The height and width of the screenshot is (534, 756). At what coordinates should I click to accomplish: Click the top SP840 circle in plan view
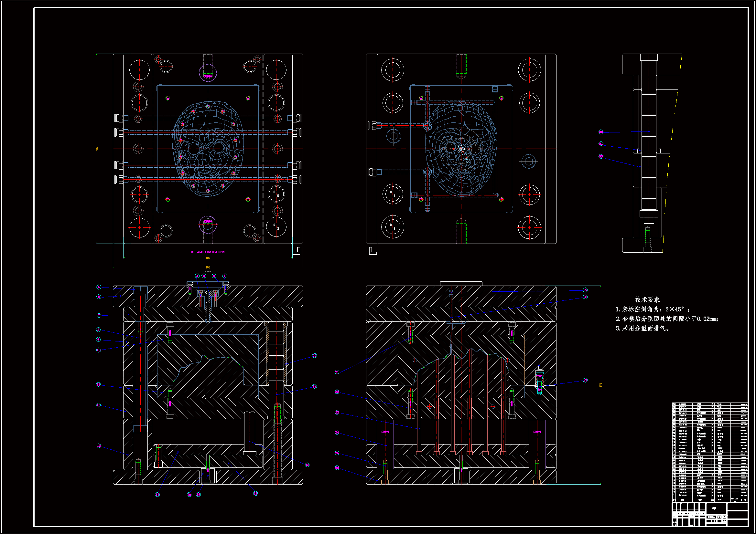(208, 73)
